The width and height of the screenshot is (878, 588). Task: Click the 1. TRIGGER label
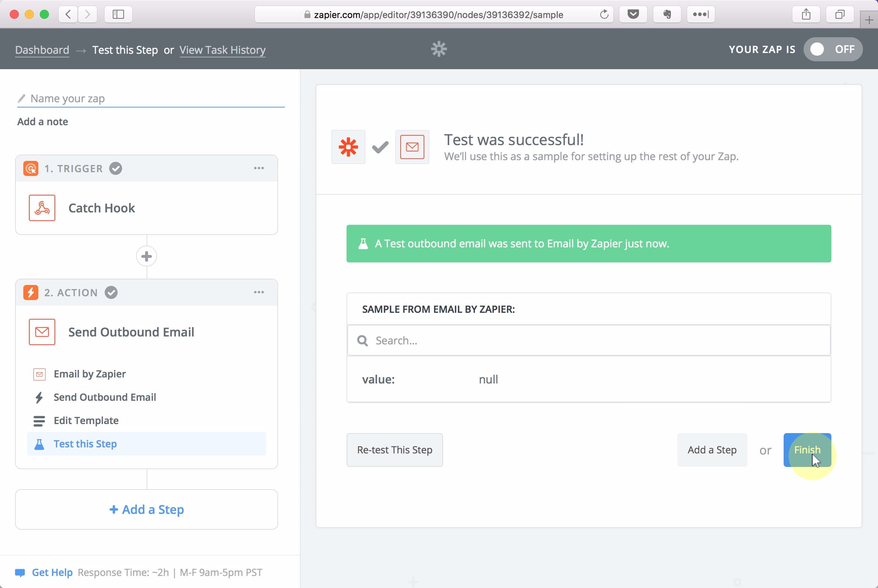[x=73, y=169]
